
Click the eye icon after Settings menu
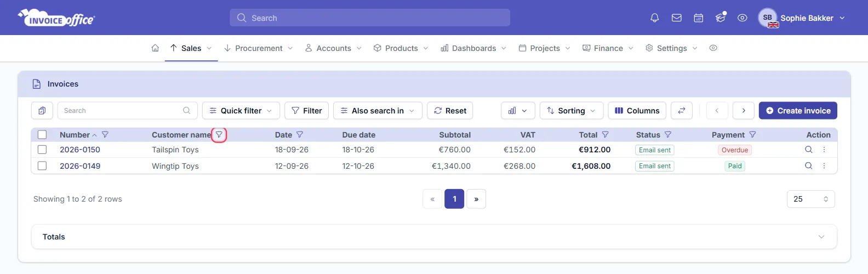(713, 48)
